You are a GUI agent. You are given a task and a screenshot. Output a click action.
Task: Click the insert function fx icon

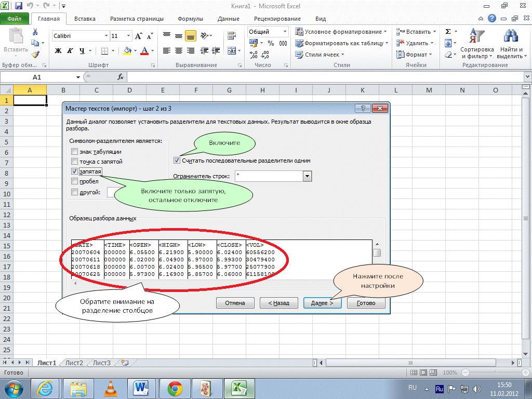[121, 77]
